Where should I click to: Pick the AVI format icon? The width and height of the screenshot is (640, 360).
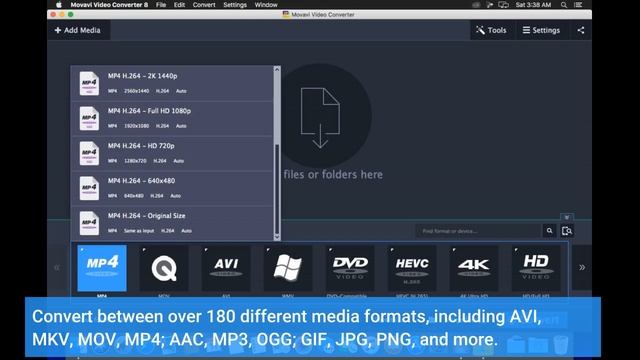tap(226, 268)
